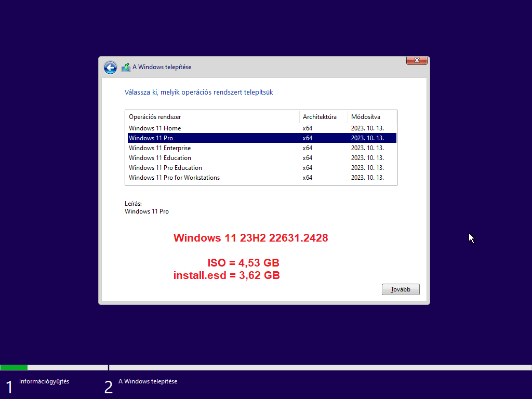Select Windows 11 Pro edition row
This screenshot has height=399, width=532.
click(x=262, y=138)
